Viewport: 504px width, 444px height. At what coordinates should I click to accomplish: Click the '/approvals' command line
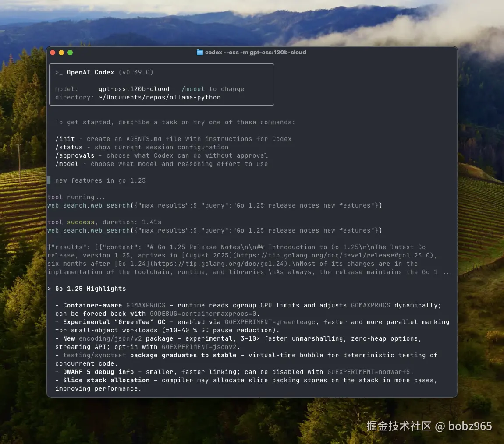coord(161,156)
